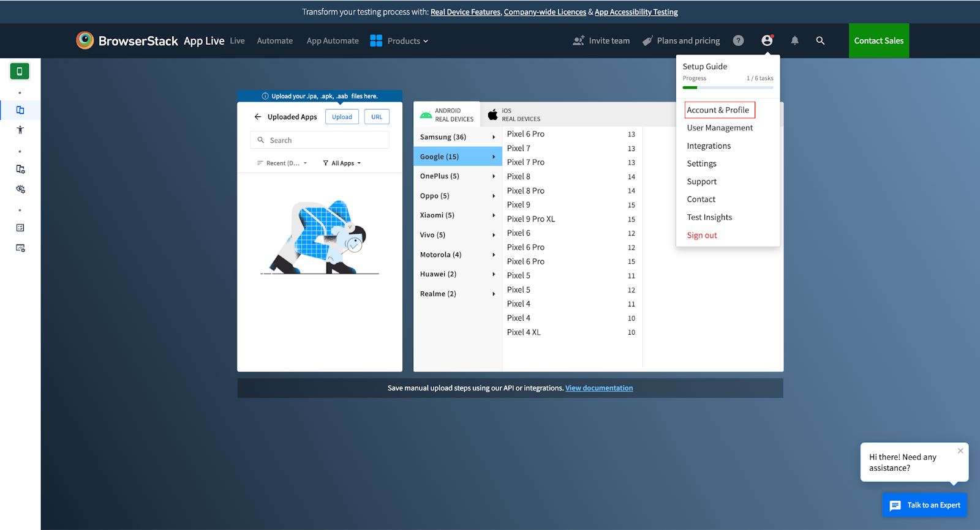The width and height of the screenshot is (980, 530).
Task: Open the All Apps filter dropdown
Action: pos(342,163)
